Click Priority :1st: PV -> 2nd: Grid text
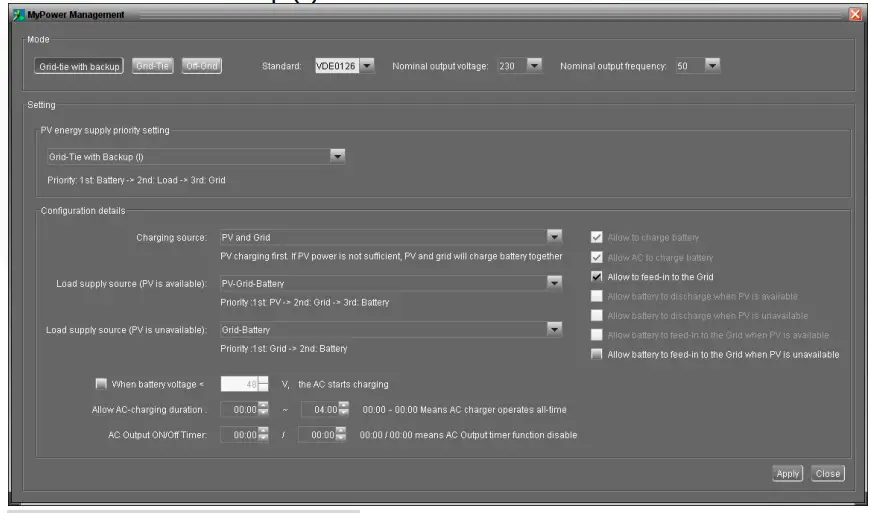Screen dimensions: 871x513 (x=304, y=302)
